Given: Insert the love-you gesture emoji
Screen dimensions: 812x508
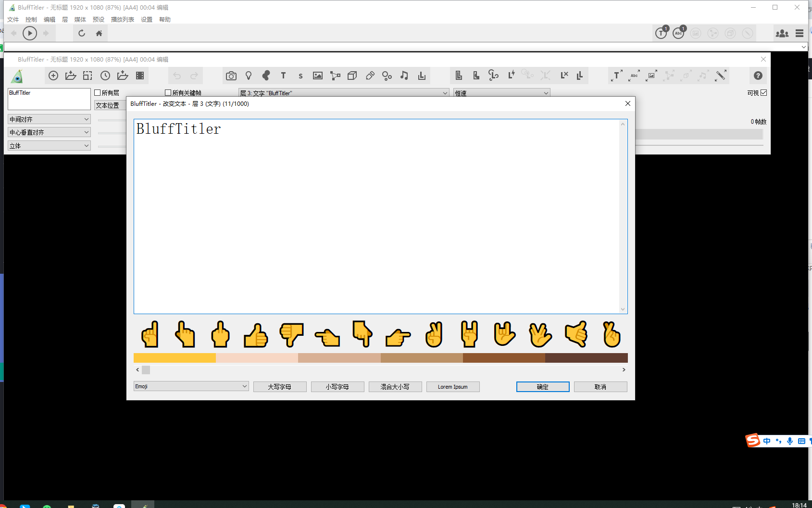Looking at the screenshot, I should click(x=505, y=334).
